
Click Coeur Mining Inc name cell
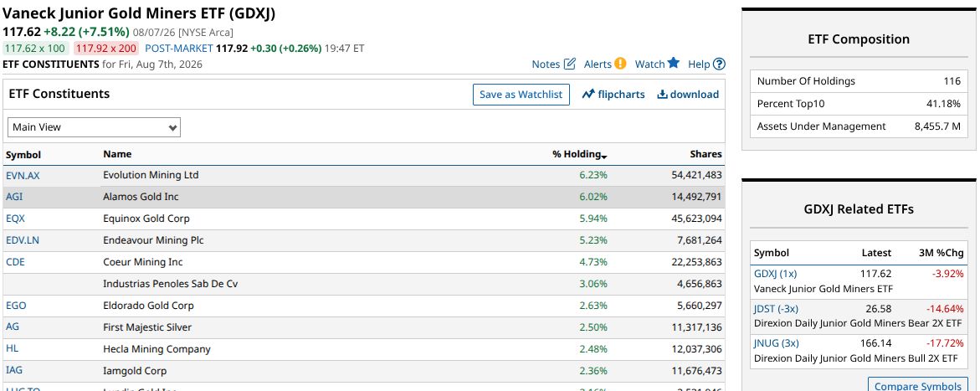pyautogui.click(x=143, y=262)
